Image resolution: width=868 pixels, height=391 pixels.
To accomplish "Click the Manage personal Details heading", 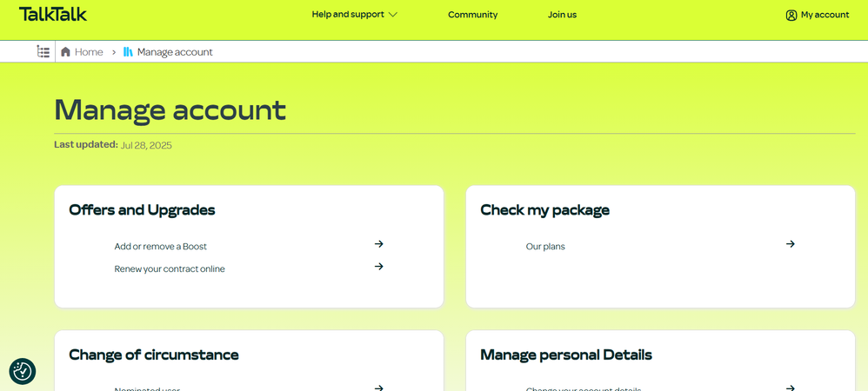I will 565,355.
